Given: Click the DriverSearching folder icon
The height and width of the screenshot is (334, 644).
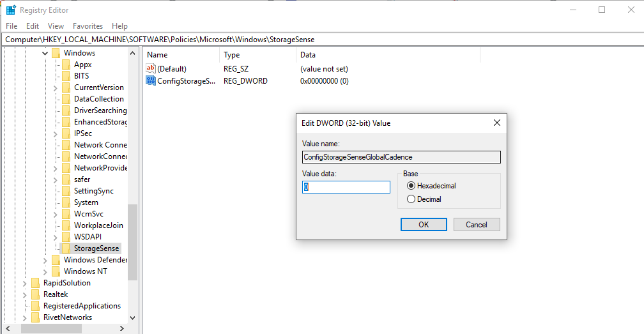Looking at the screenshot, I should pyautogui.click(x=66, y=110).
